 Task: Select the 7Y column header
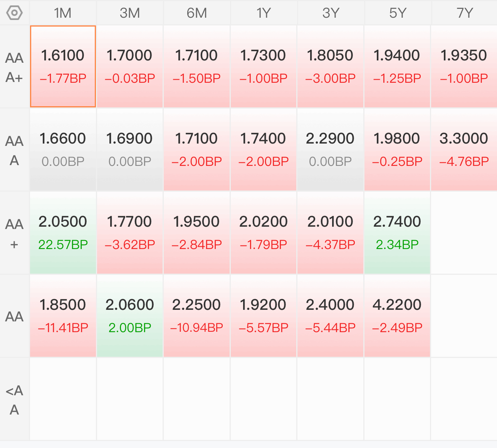pos(465,13)
